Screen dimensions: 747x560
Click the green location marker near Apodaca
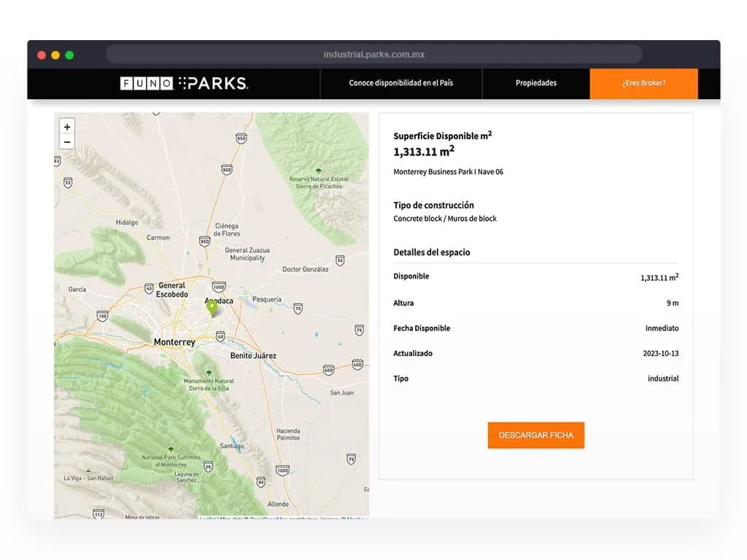212,307
